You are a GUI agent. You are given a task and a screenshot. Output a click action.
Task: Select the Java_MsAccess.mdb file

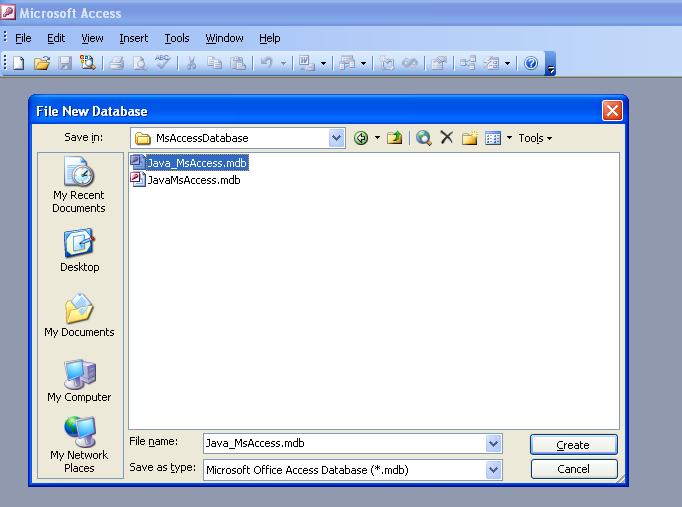coord(190,163)
